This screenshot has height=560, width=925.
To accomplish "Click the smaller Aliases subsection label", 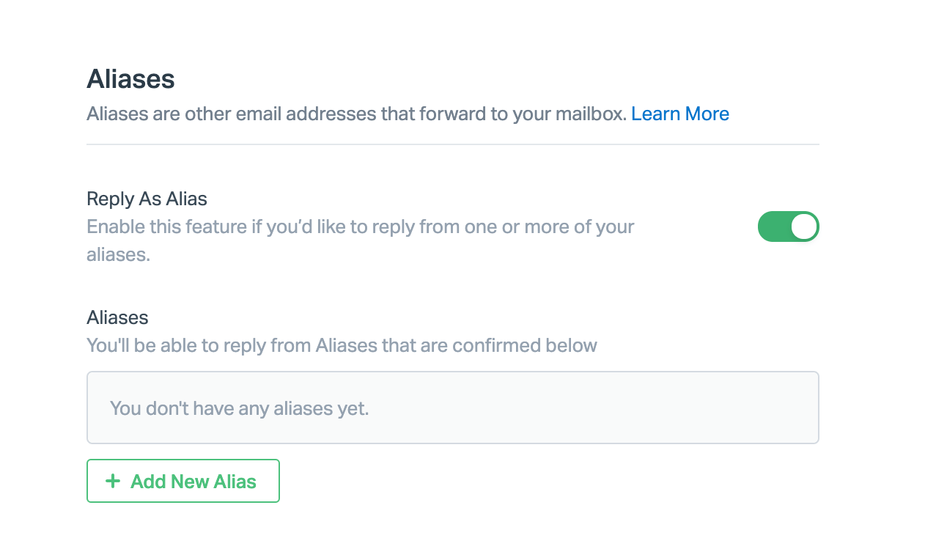I will pos(117,317).
